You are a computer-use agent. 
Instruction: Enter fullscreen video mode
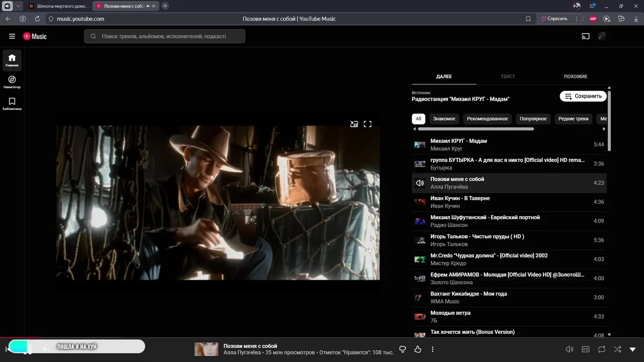[x=368, y=124]
